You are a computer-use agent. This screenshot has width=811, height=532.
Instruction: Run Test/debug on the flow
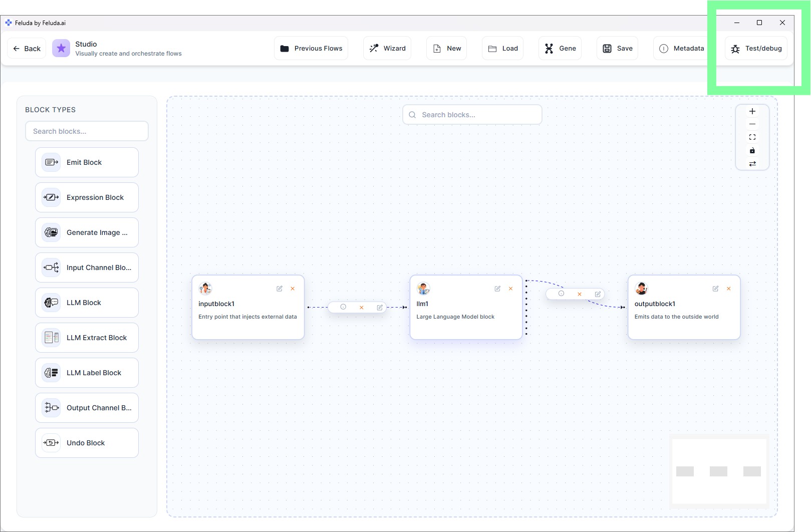pos(756,48)
